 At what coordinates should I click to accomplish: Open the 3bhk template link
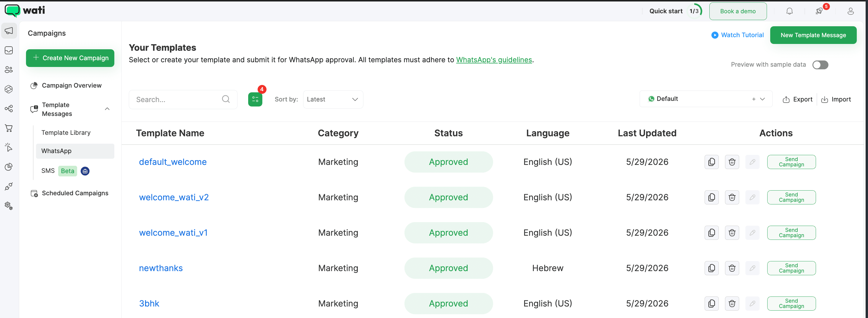[149, 304]
